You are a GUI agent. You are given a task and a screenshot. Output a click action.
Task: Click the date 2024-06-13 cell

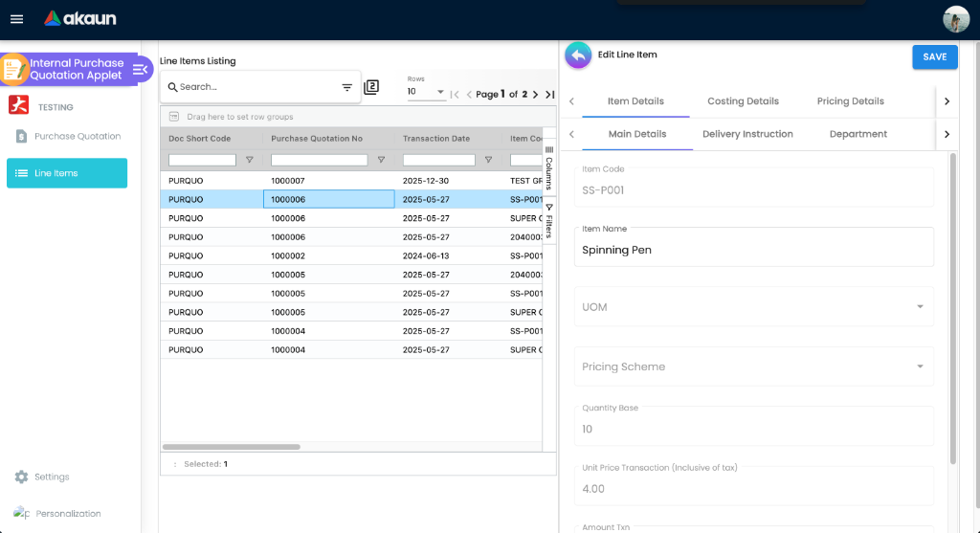[448, 255]
